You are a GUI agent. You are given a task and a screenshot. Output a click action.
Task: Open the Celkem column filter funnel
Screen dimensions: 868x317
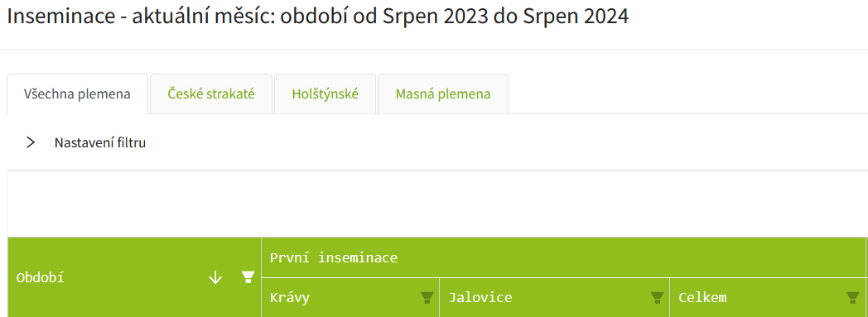click(x=853, y=298)
